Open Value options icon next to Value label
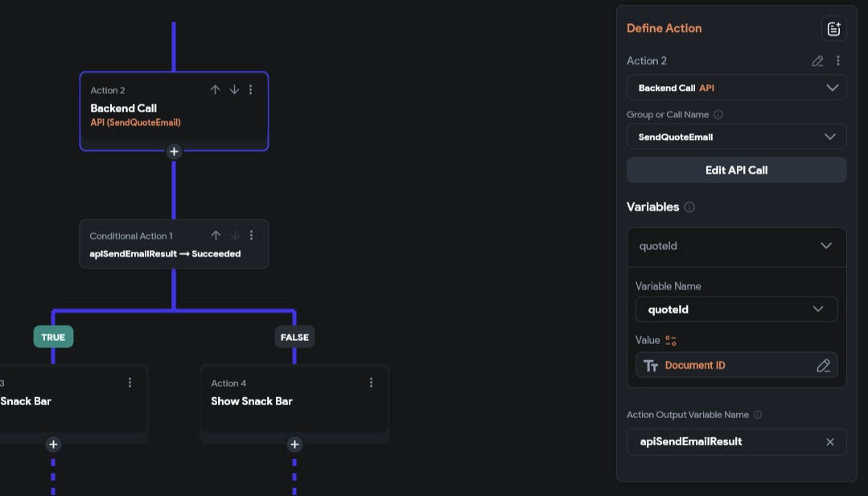Viewport: 868px width, 496px height. [x=670, y=341]
